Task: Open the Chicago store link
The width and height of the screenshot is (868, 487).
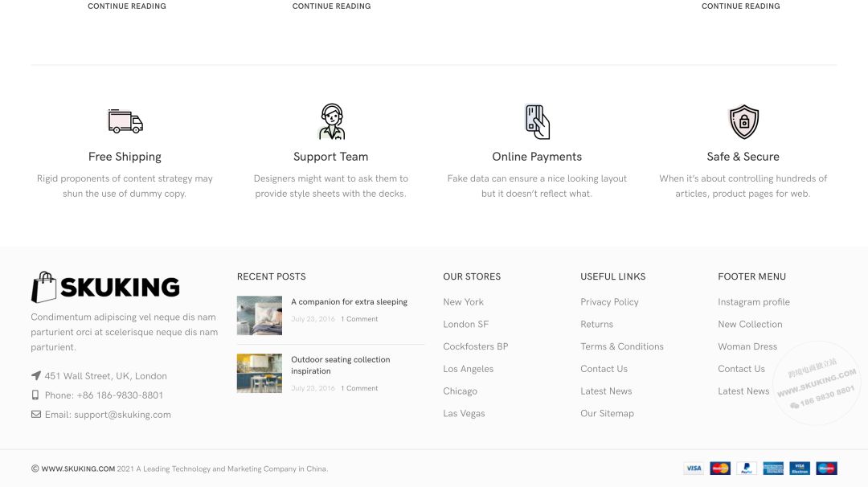Action: 460,391
